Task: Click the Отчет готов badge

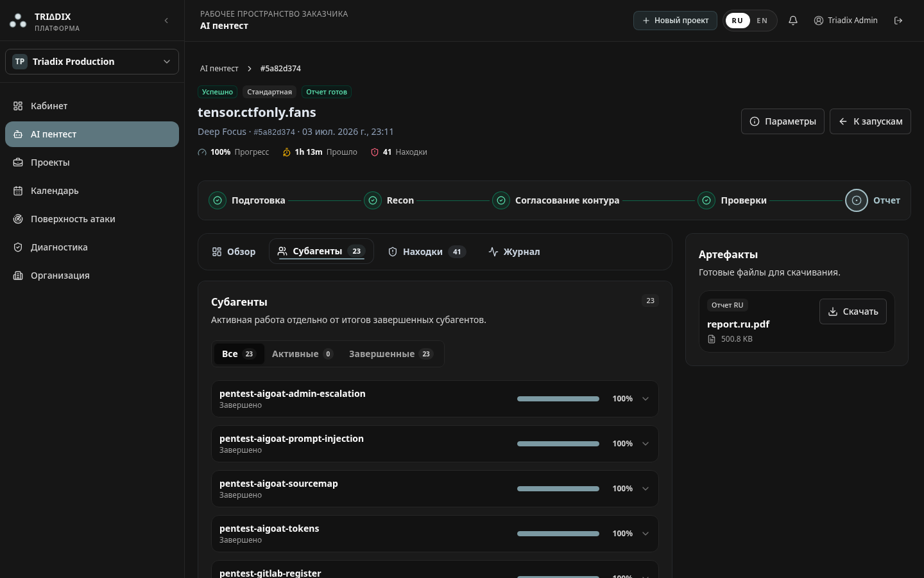Action: 327,92
